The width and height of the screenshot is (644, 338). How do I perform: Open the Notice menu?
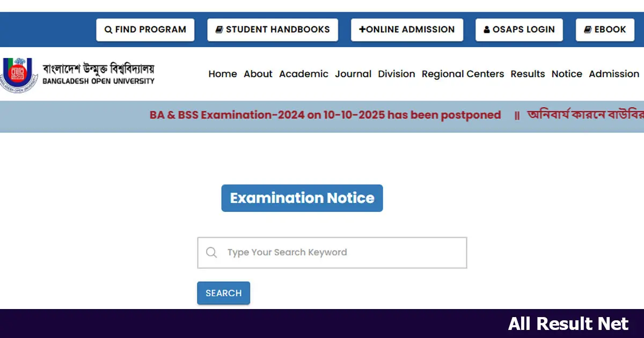(567, 74)
